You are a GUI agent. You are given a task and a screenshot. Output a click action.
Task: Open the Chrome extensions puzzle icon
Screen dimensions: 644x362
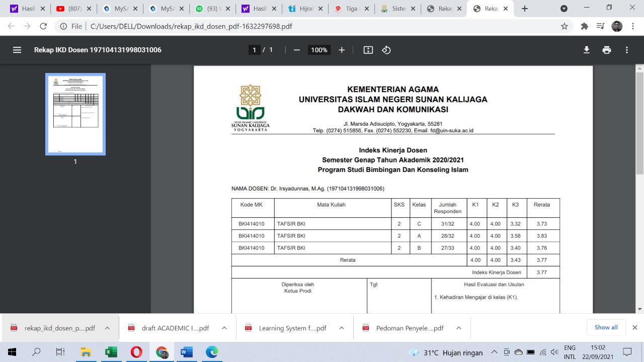(x=585, y=26)
